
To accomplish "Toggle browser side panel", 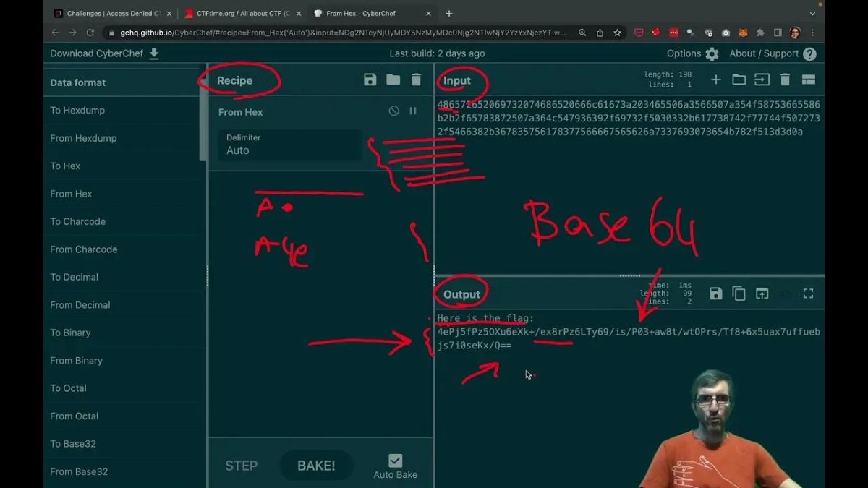I will 778,33.
